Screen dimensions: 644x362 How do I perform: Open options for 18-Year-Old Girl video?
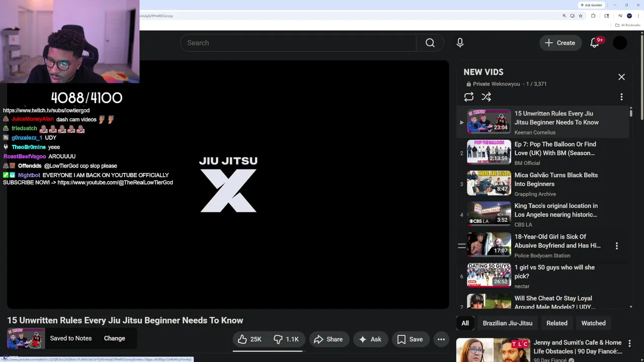click(x=617, y=246)
